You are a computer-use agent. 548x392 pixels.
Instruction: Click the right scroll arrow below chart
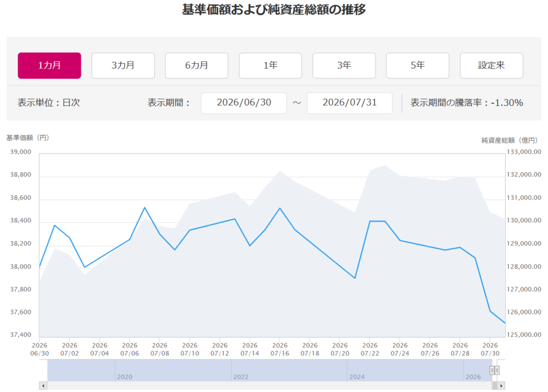click(x=501, y=386)
